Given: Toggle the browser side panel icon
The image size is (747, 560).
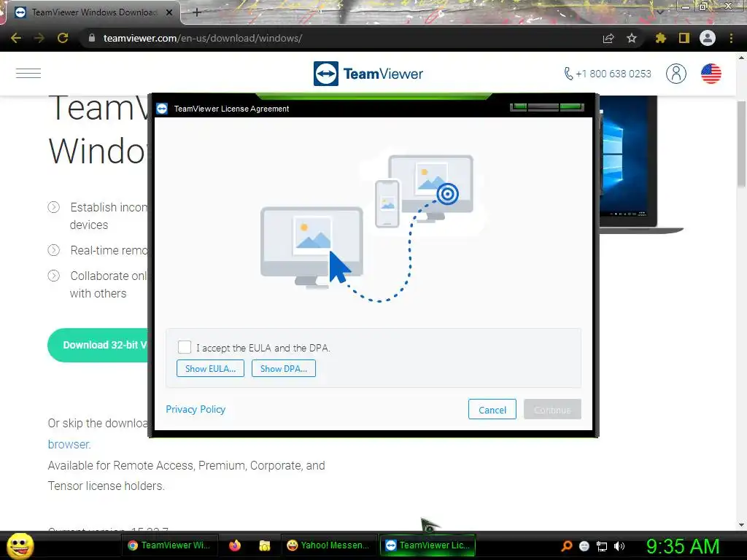Looking at the screenshot, I should 684,38.
